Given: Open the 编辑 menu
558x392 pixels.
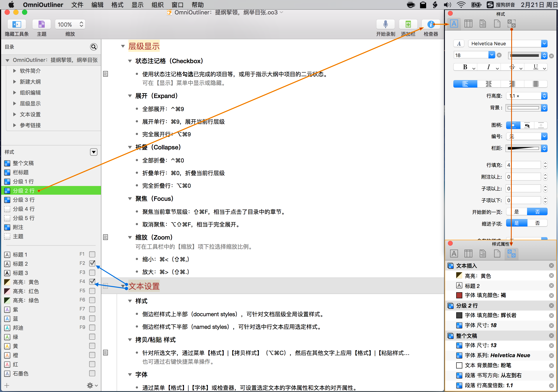Looking at the screenshot, I should coord(97,5).
